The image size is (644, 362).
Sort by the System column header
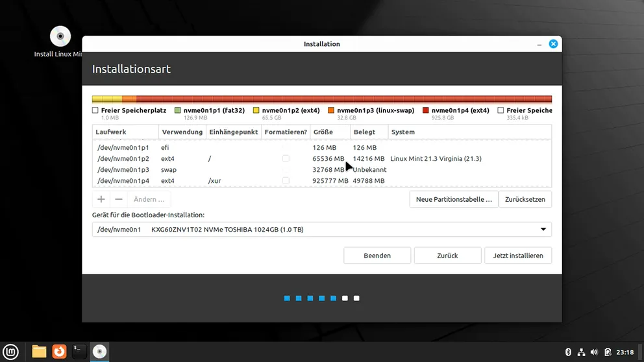coord(469,132)
